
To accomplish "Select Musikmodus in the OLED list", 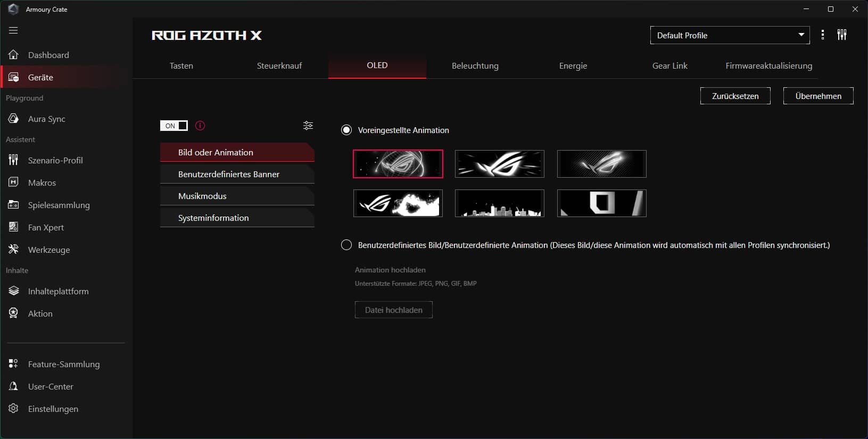I will click(237, 196).
